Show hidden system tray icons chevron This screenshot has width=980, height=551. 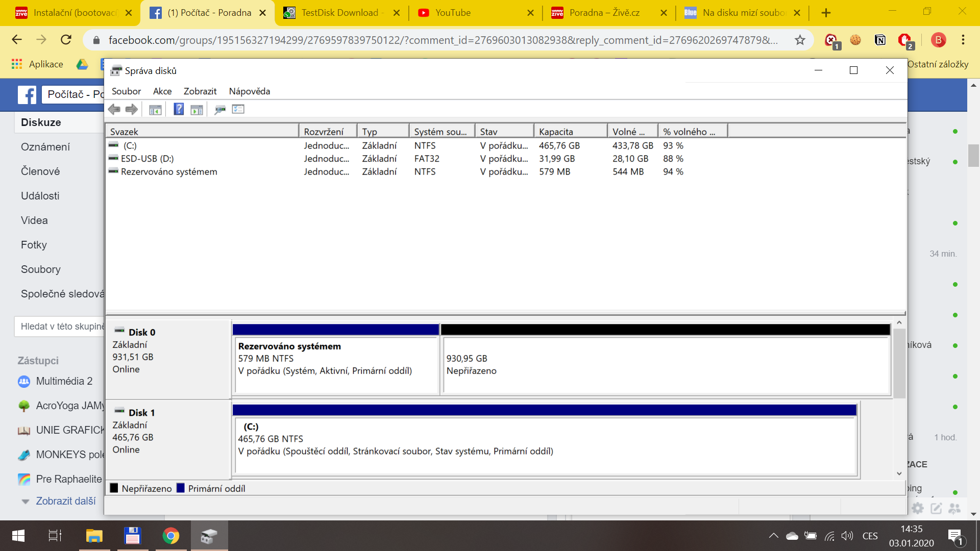[773, 536]
